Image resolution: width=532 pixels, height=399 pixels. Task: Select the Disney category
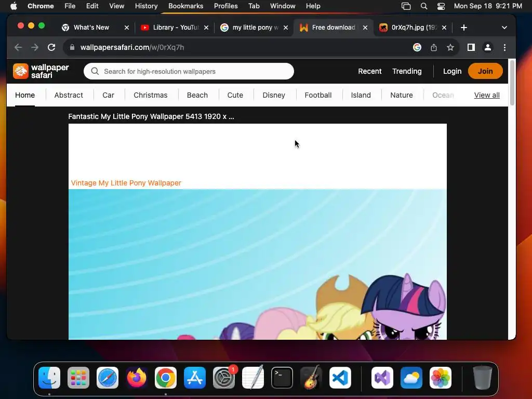tap(274, 96)
